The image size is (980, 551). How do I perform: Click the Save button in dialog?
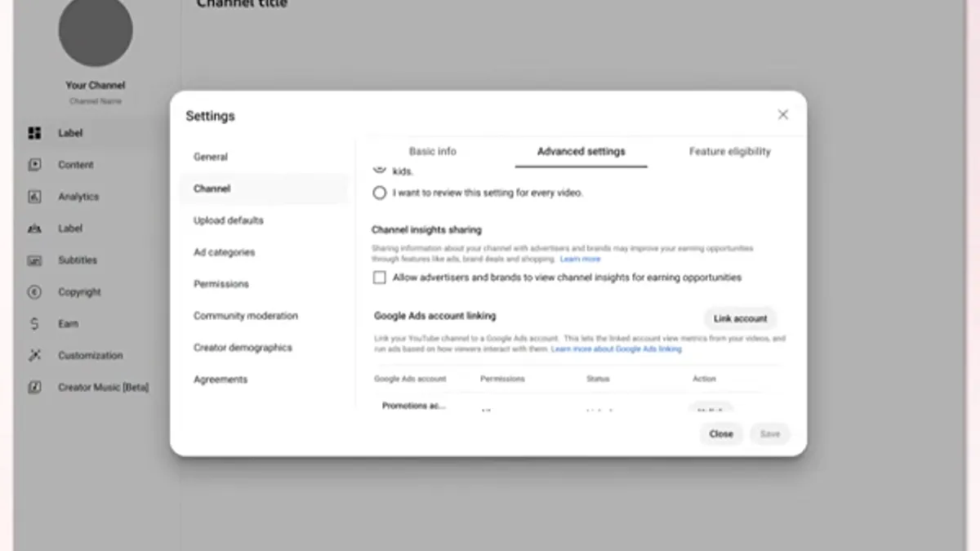(770, 434)
